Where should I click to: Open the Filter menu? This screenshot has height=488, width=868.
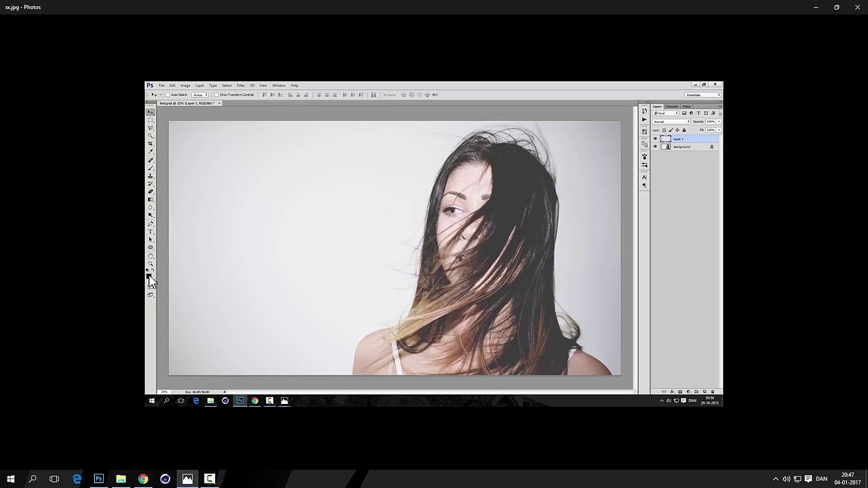pyautogui.click(x=241, y=85)
